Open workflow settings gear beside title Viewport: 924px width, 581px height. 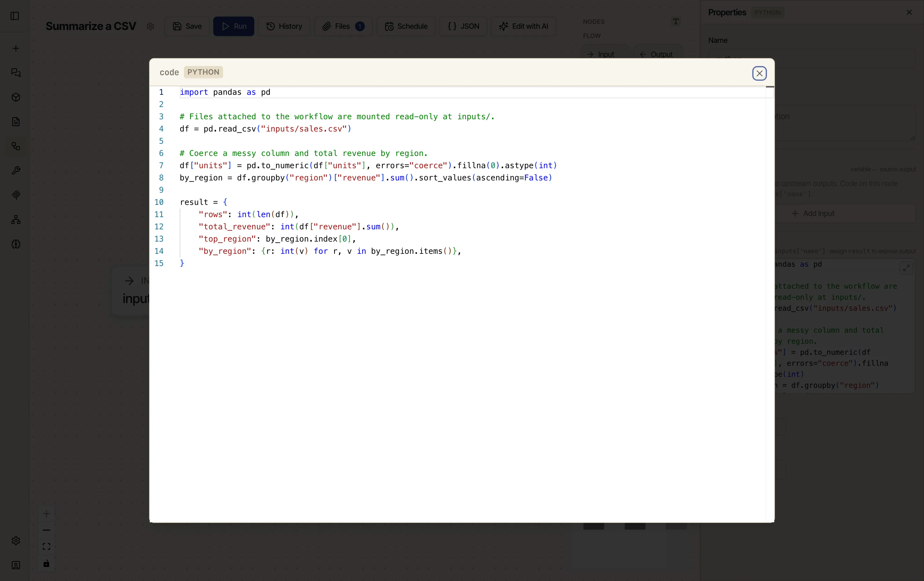point(150,26)
